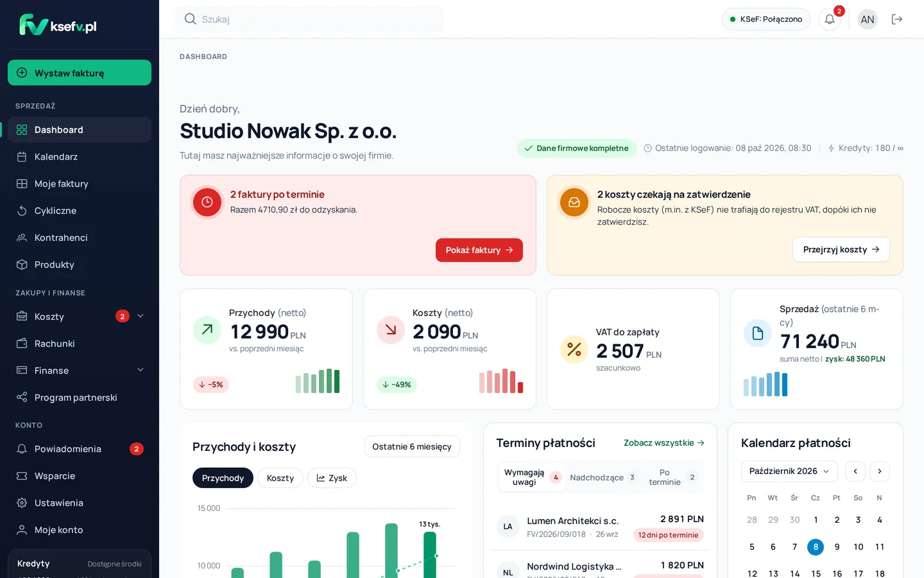Click the ksefv.pl logo
Viewport: 924px width, 578px height.
click(x=58, y=25)
